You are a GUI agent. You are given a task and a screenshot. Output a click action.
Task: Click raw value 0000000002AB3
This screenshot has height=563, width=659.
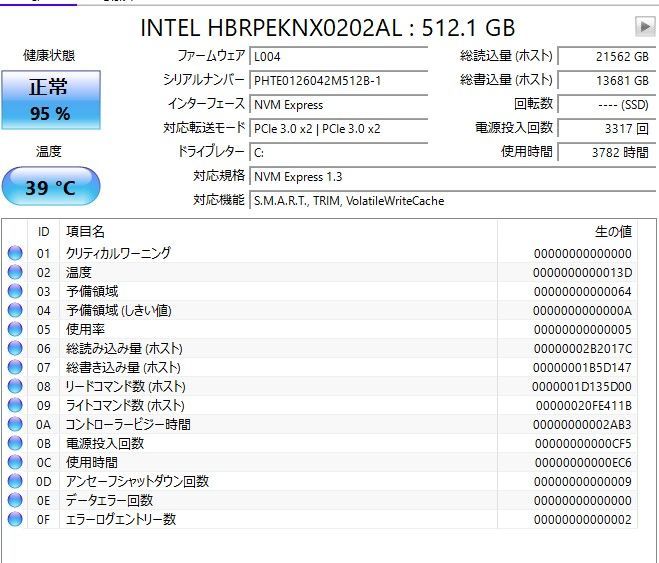(x=583, y=425)
